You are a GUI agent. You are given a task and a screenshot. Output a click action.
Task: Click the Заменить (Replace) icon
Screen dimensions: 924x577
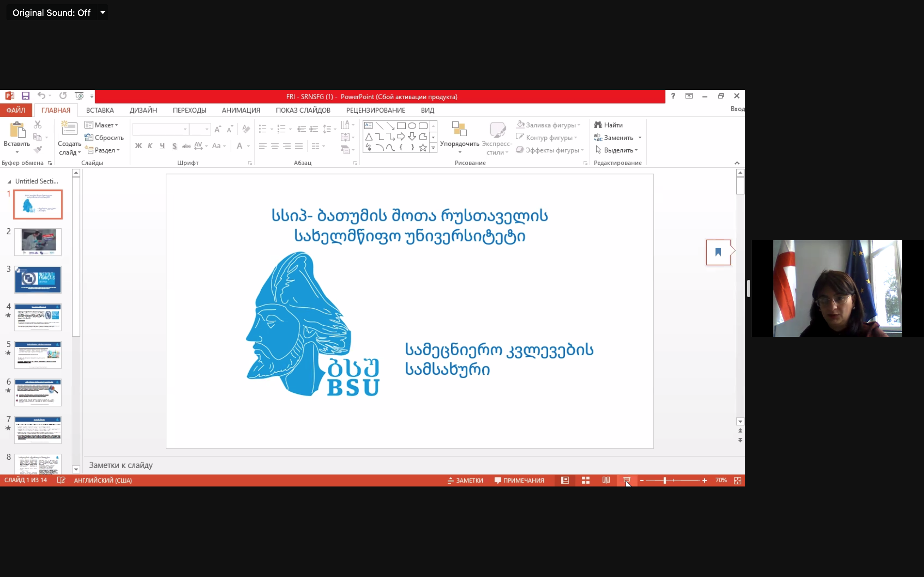click(x=598, y=137)
